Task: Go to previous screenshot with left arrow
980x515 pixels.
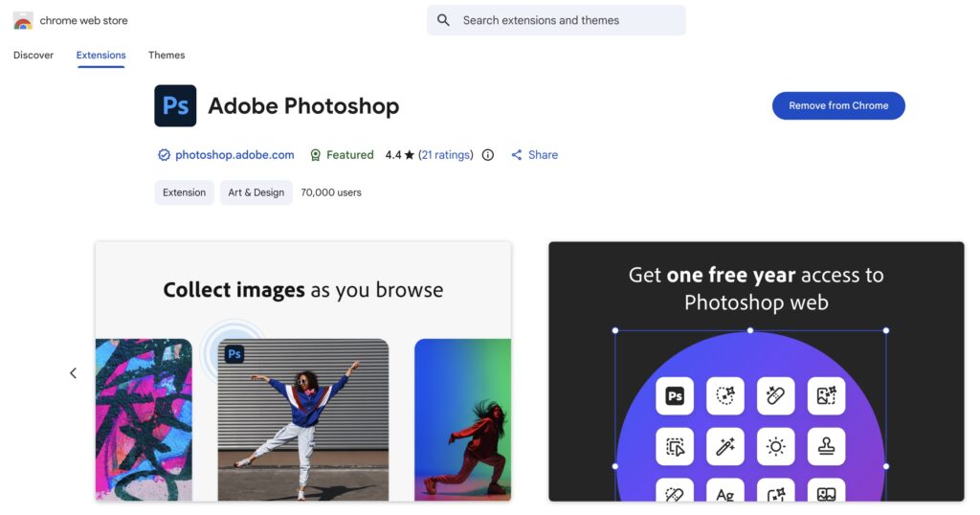Action: (73, 373)
